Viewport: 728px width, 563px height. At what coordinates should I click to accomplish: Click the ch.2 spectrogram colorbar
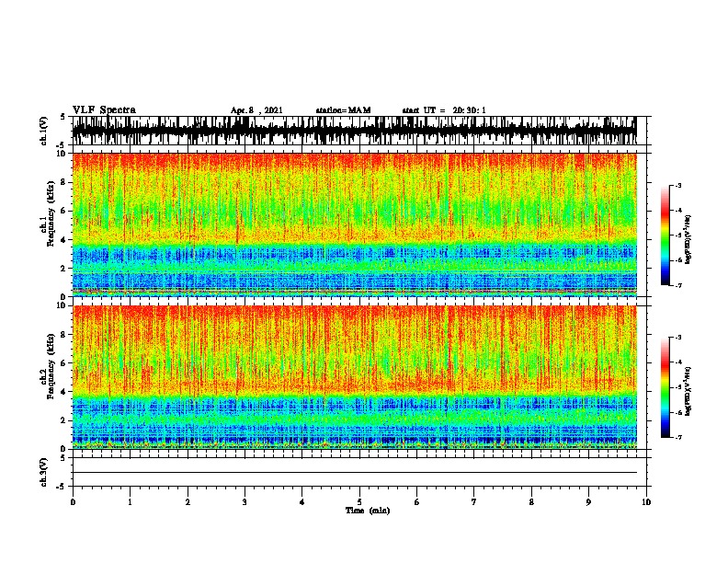(x=665, y=387)
